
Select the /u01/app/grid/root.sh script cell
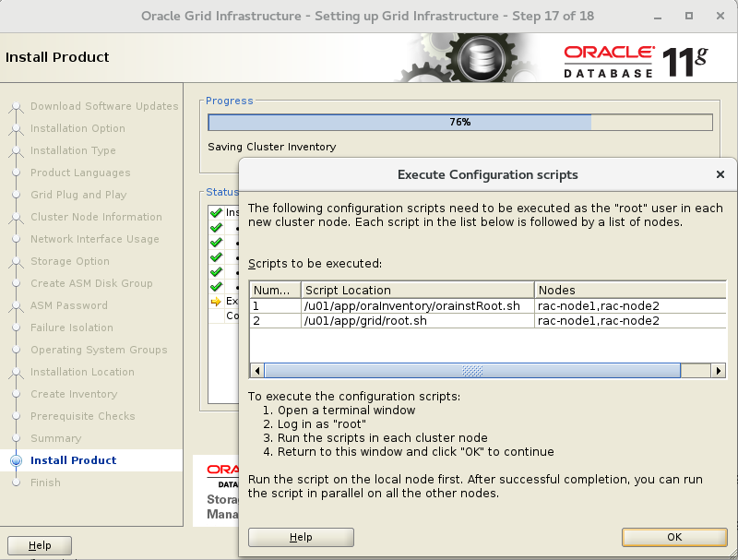418,321
